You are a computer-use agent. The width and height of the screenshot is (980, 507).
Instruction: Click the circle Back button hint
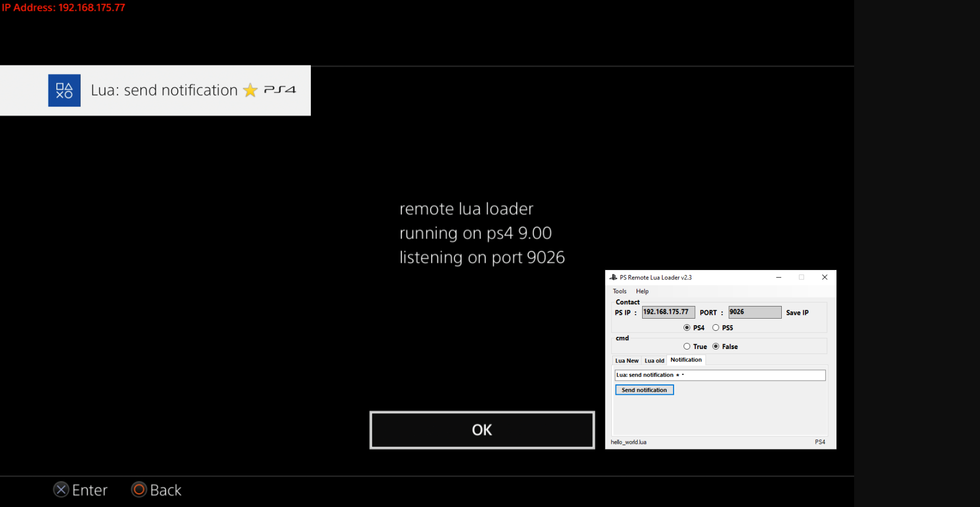156,490
